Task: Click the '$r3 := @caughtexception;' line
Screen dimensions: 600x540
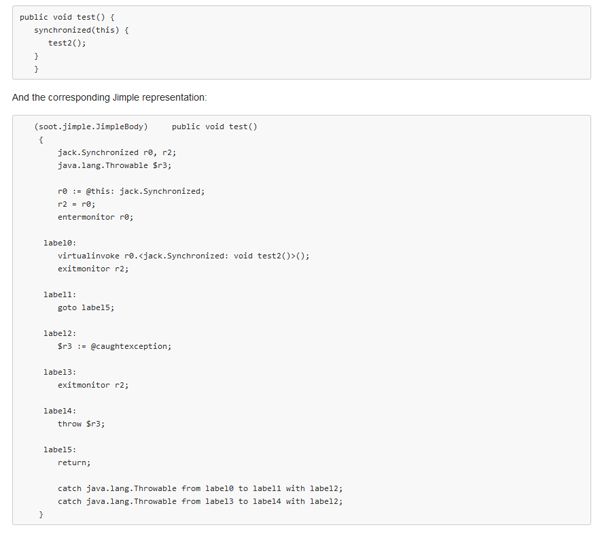Action: click(114, 346)
